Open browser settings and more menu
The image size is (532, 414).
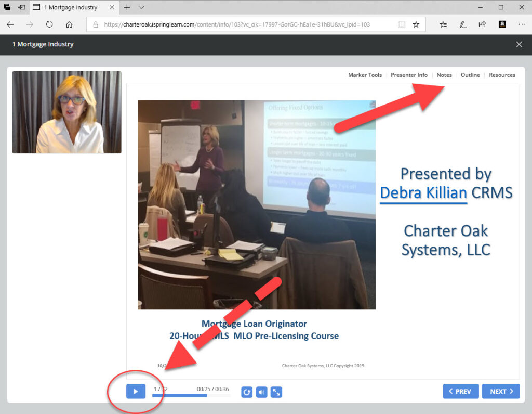522,24
